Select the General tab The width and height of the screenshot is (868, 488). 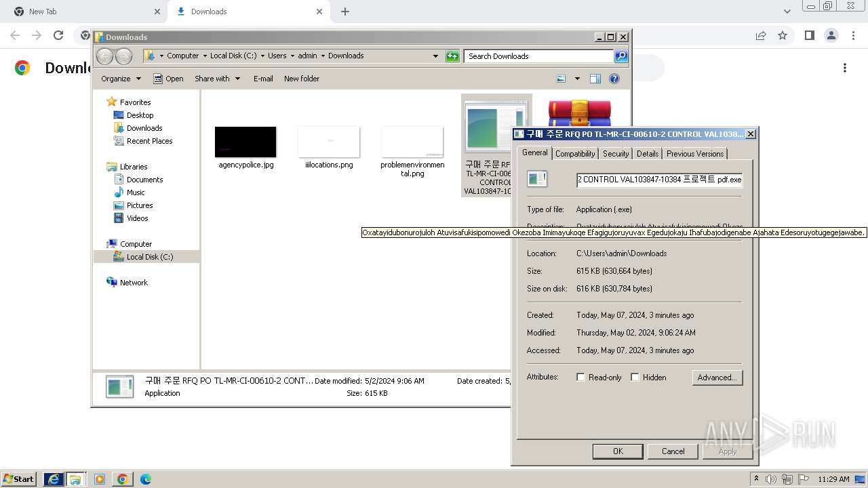[x=535, y=152]
